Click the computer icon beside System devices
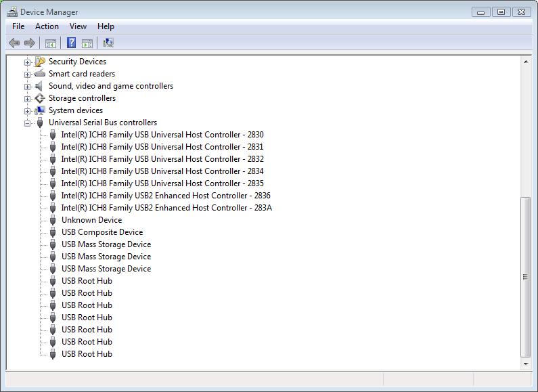538x392 pixels. click(x=40, y=110)
